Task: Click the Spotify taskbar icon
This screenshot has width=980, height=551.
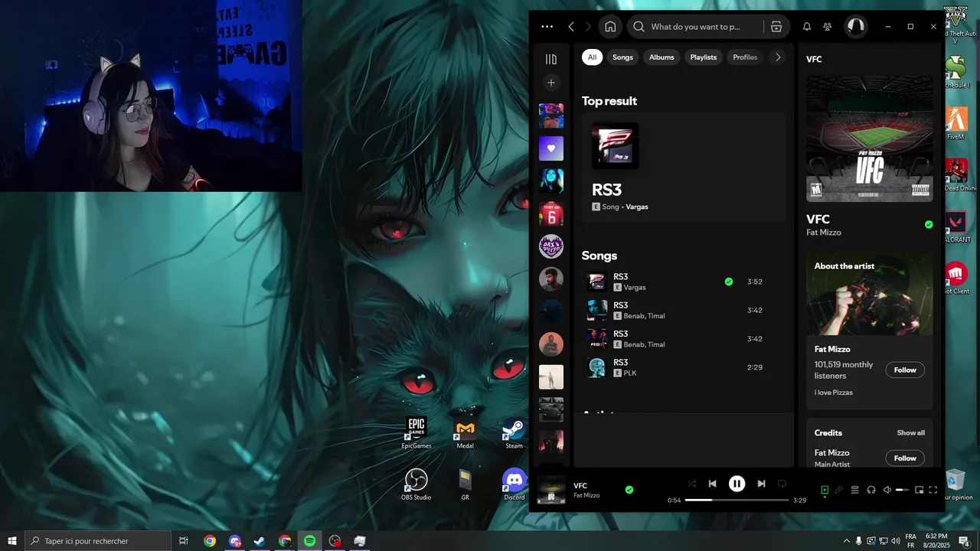Action: (309, 541)
